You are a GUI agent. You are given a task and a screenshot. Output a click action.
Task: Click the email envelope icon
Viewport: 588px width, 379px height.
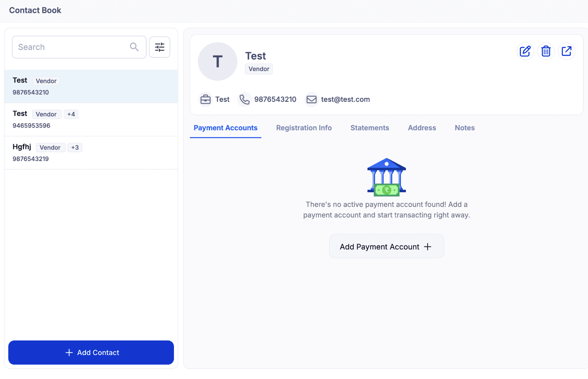[x=311, y=99]
